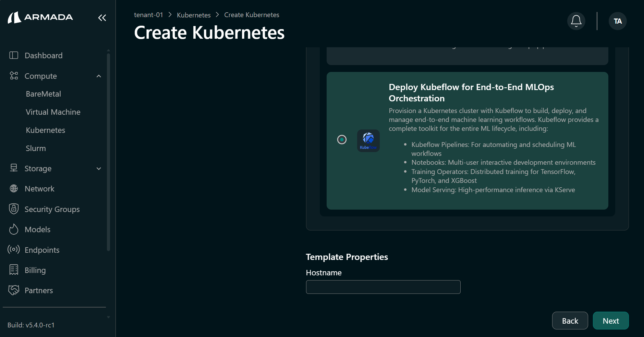
Task: Open BareMetal under Compute
Action: click(x=44, y=94)
